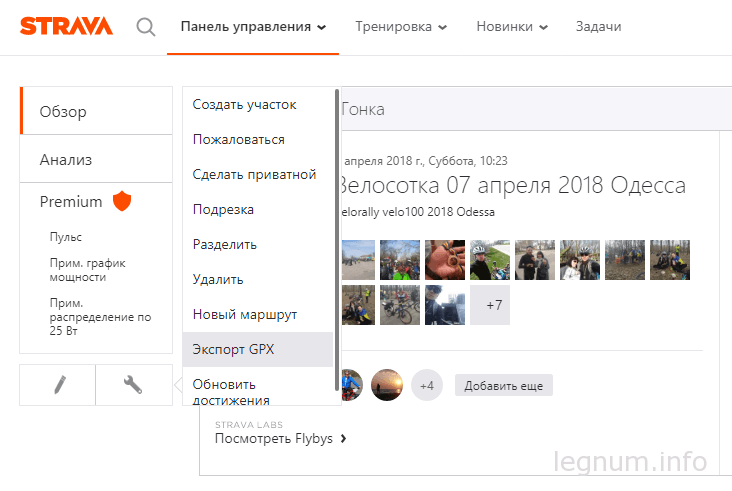The height and width of the screenshot is (491, 732).
Task: Click the dropdown menu scrollbar
Action: tap(337, 240)
